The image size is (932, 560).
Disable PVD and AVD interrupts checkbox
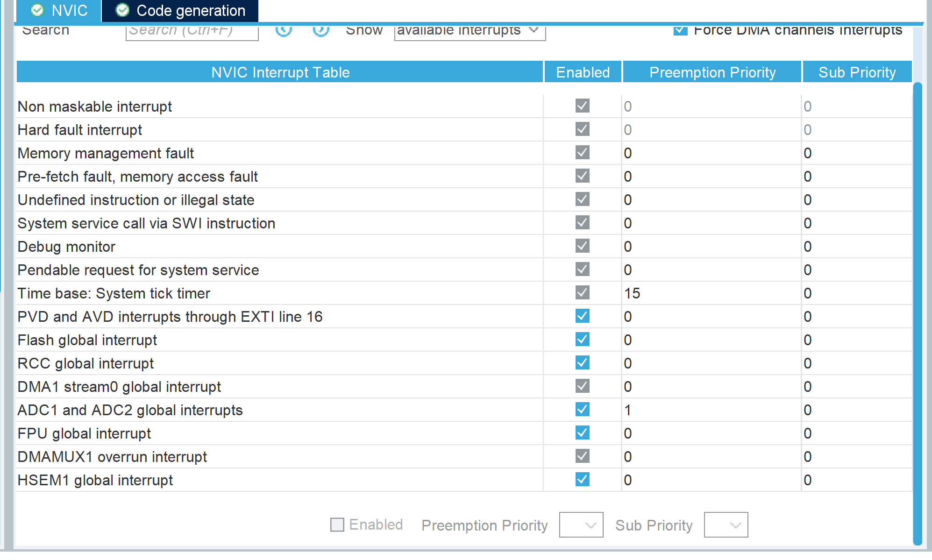(582, 316)
